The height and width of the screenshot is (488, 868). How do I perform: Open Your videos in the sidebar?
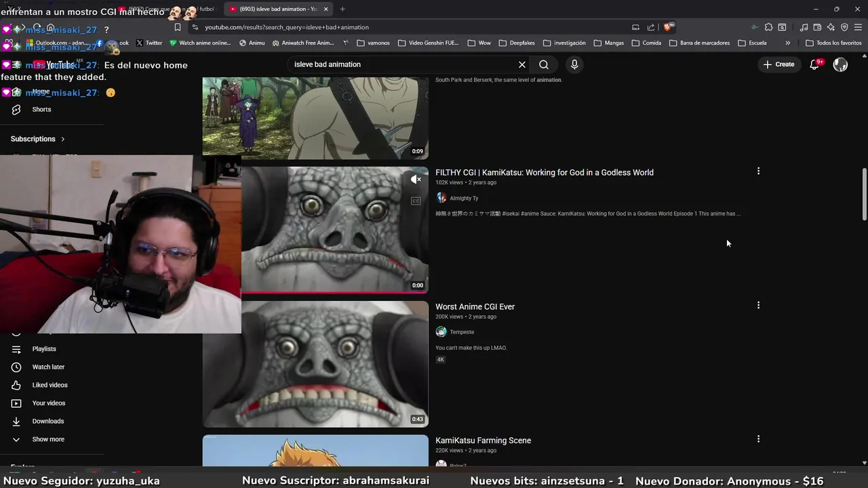coord(49,403)
